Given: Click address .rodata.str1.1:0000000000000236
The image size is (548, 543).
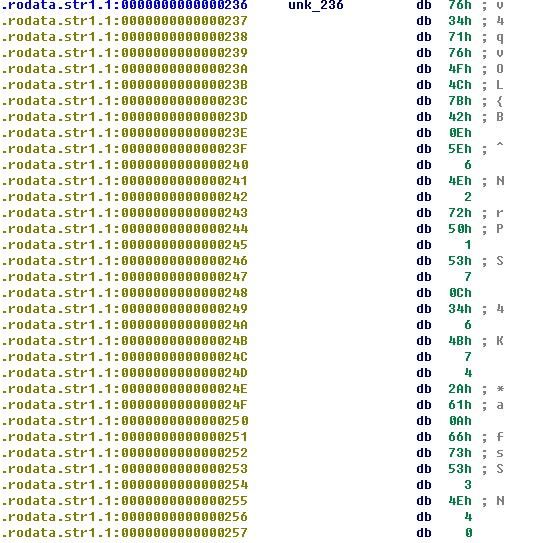Looking at the screenshot, I should [125, 5].
